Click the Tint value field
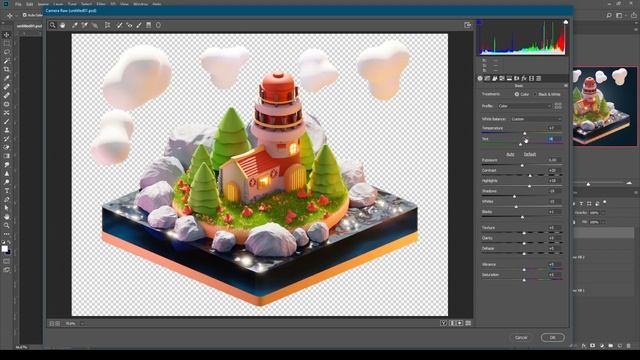Screen dimensions: 640x360 (x=555, y=139)
